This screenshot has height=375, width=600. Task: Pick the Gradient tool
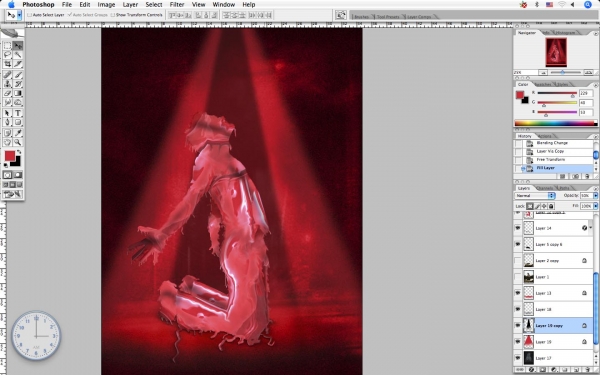click(18, 93)
